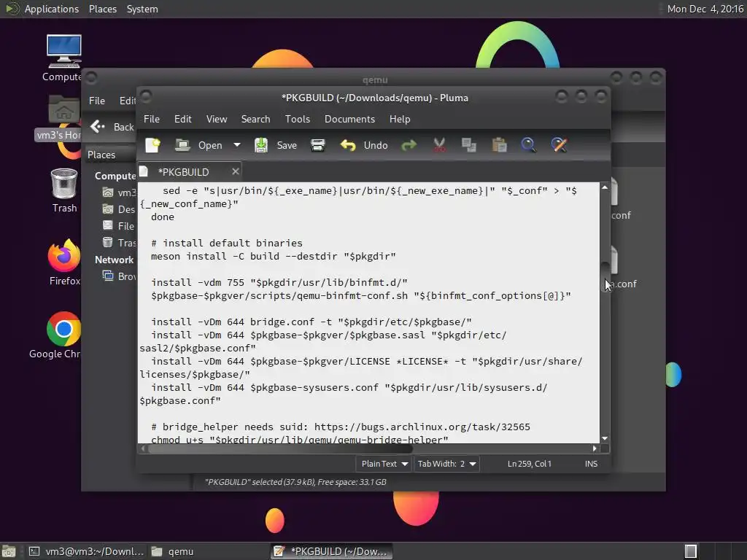The width and height of the screenshot is (747, 560).
Task: Open File menu in qemu file manager window
Action: (x=97, y=101)
